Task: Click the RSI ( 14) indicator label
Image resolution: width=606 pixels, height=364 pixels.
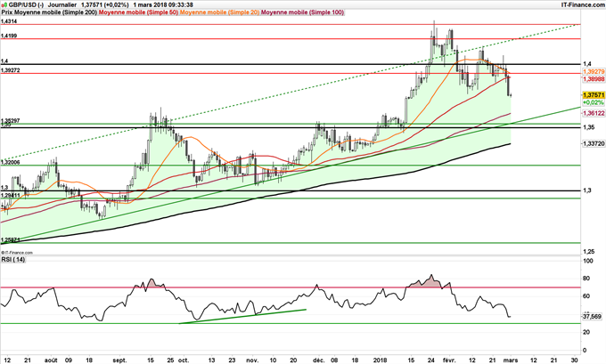Action: [13, 260]
